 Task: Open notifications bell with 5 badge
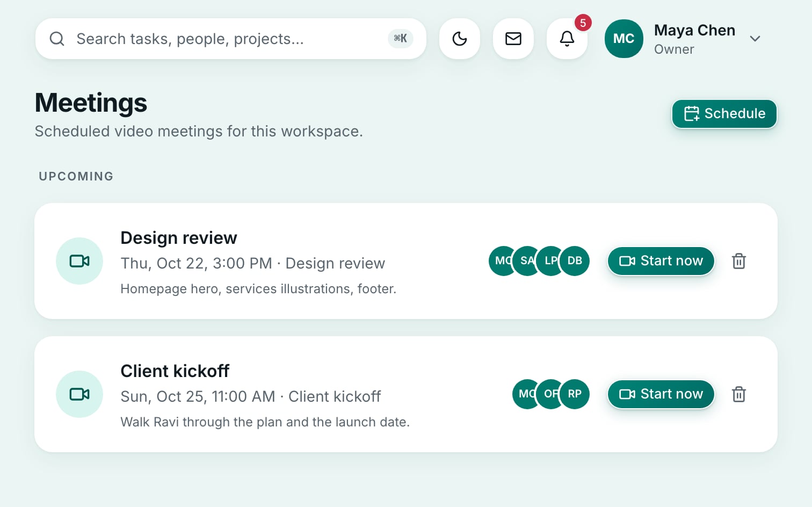tap(567, 39)
